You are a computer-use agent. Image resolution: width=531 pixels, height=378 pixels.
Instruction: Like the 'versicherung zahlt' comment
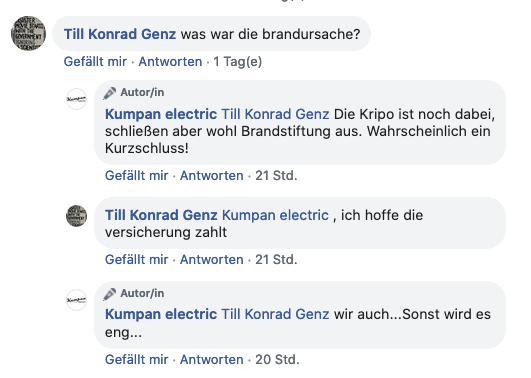136,260
